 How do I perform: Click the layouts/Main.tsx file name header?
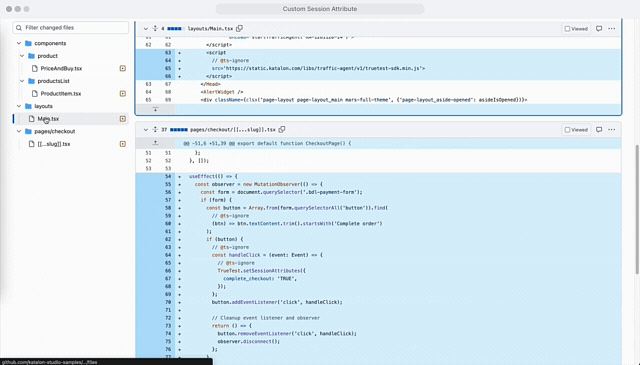pyautogui.click(x=210, y=29)
